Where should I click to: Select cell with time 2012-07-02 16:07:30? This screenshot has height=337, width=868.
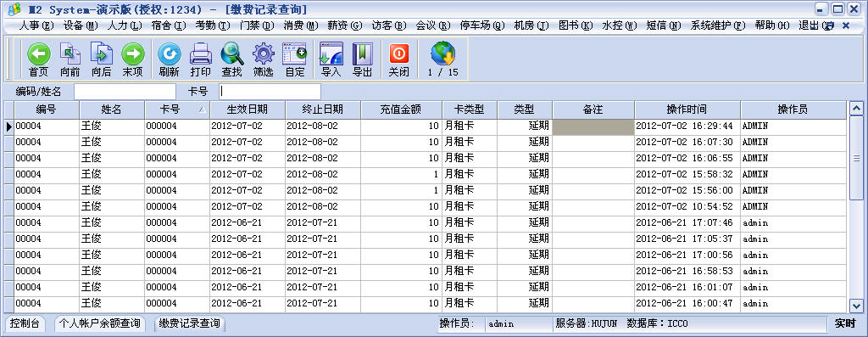pos(687,143)
